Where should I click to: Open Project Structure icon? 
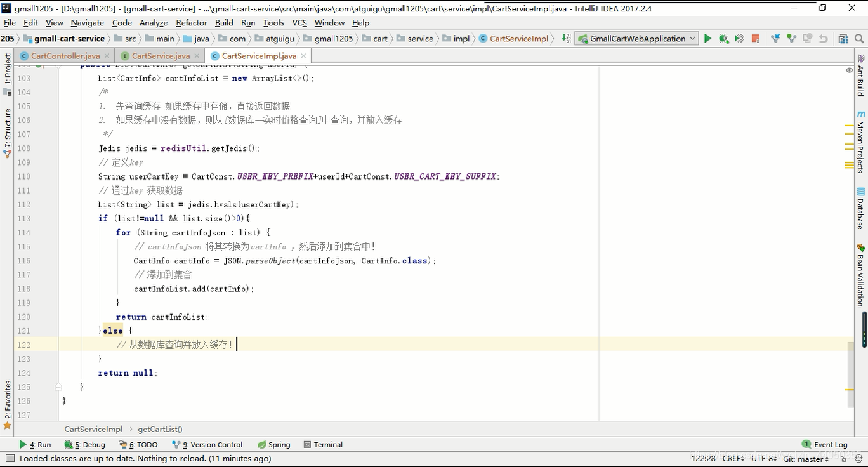[x=843, y=39]
